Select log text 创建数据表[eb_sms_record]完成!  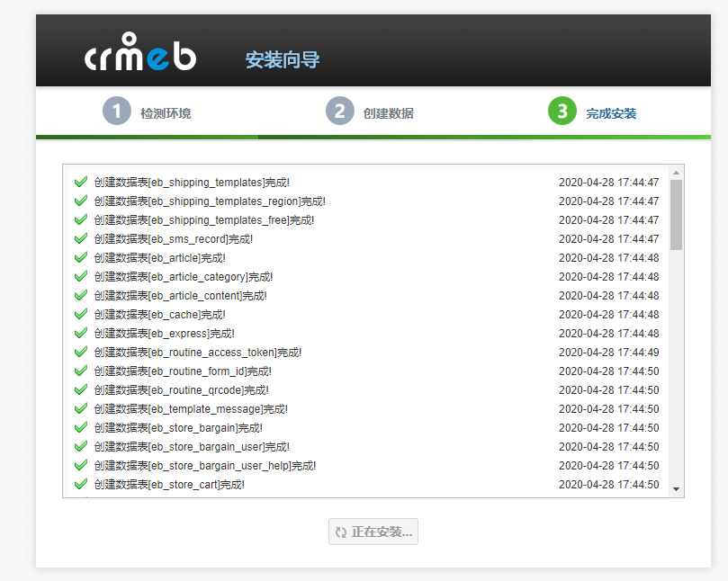[x=174, y=239]
